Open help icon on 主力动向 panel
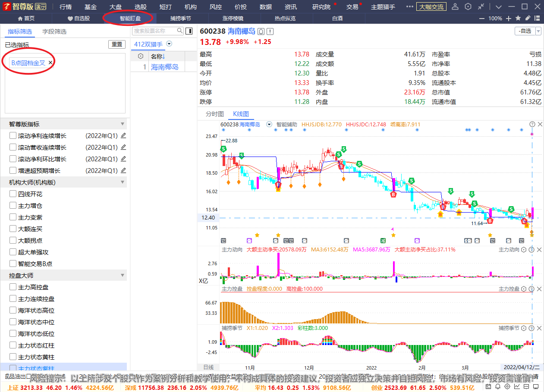Viewport: 544px width, 392px height. [x=531, y=249]
